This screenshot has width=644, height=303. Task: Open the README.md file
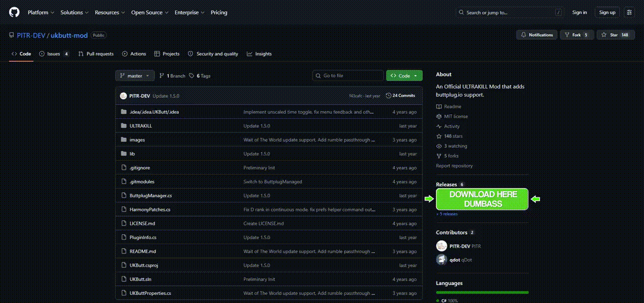142,251
